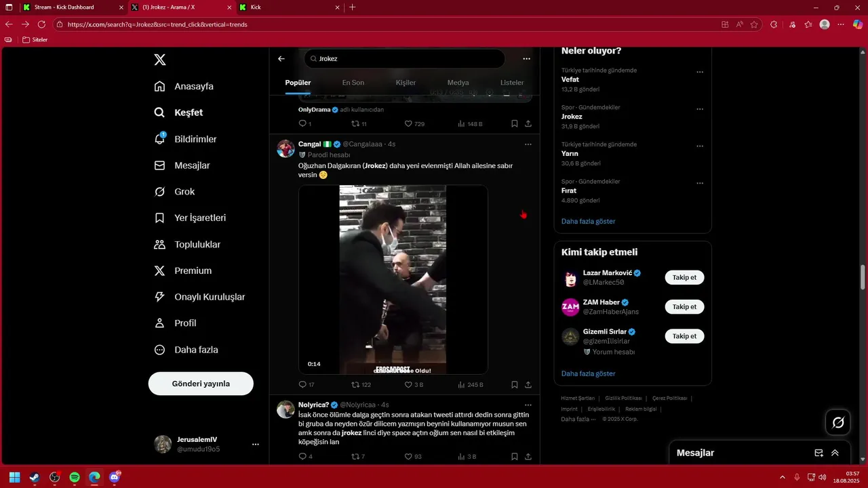Select Popüler tab
Screen dimensions: 868x488
click(x=298, y=83)
